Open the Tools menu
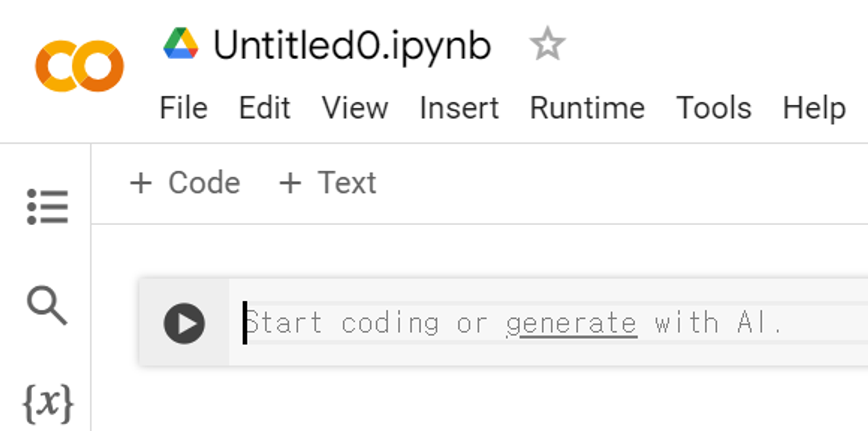The image size is (868, 431). pos(714,108)
